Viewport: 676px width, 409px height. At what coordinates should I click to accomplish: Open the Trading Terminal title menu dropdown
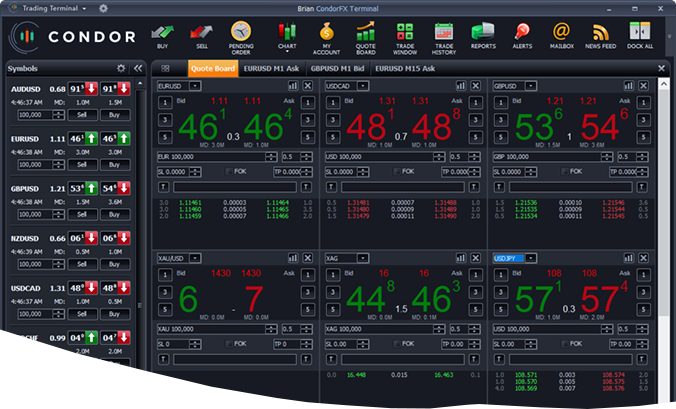(84, 9)
